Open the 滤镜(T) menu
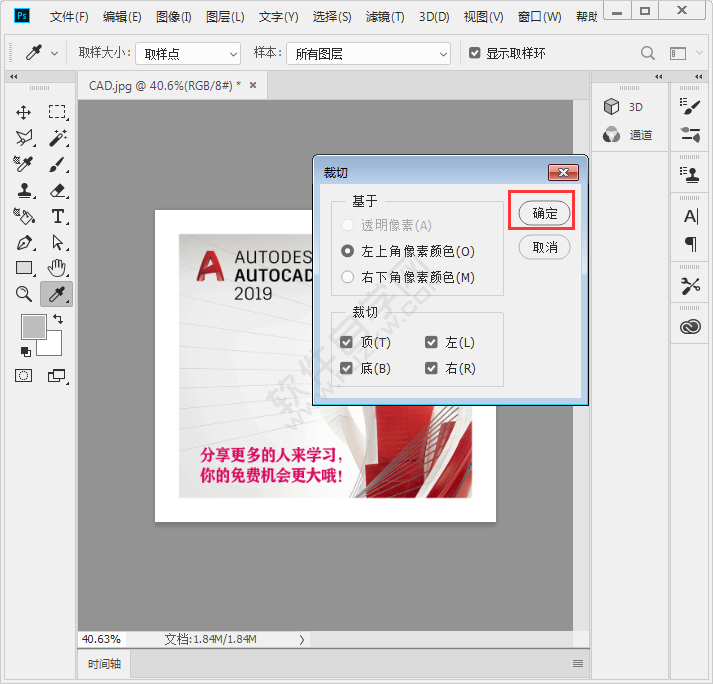Viewport: 713px width, 684px height. [x=385, y=17]
